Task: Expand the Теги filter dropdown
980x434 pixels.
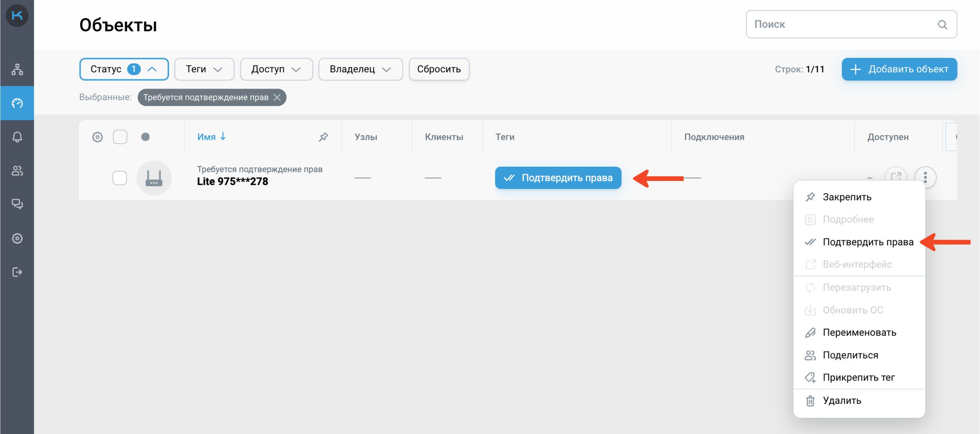Action: point(204,69)
